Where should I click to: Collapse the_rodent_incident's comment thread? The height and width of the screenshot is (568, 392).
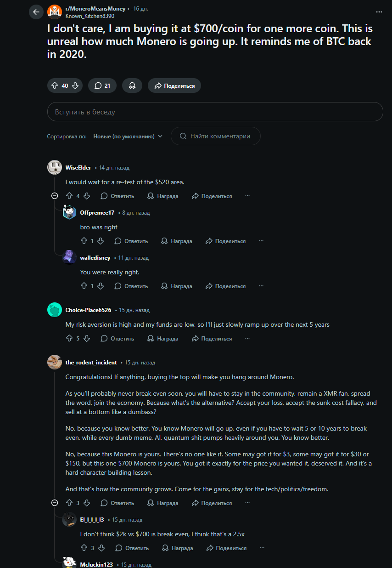tap(55, 503)
